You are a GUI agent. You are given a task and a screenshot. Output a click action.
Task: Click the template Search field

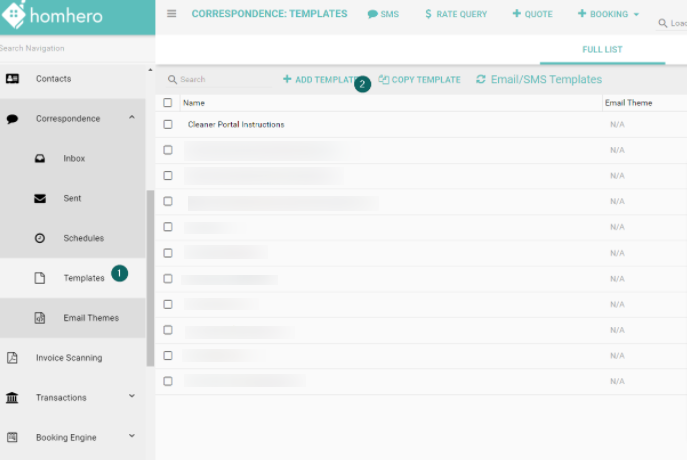click(x=215, y=80)
